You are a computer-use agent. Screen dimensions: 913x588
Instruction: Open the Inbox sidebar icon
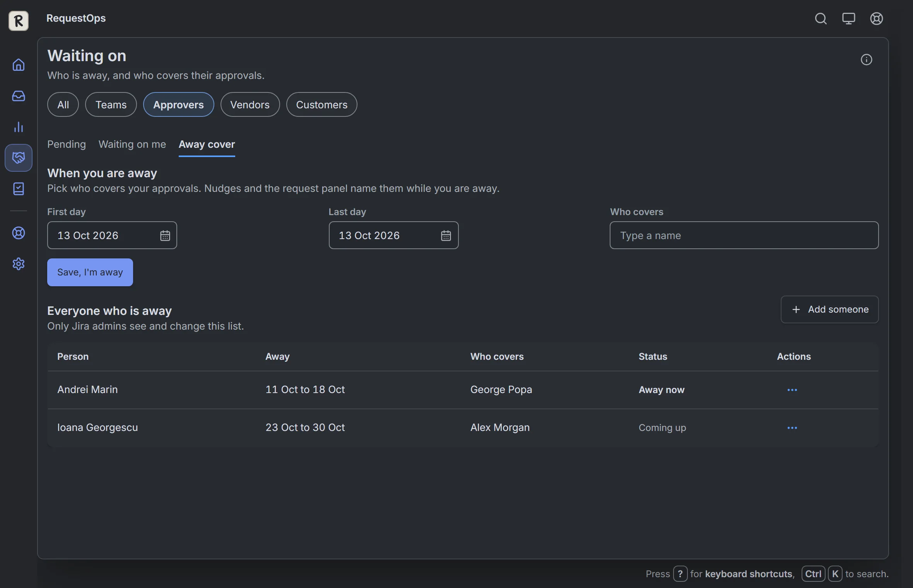click(x=19, y=96)
